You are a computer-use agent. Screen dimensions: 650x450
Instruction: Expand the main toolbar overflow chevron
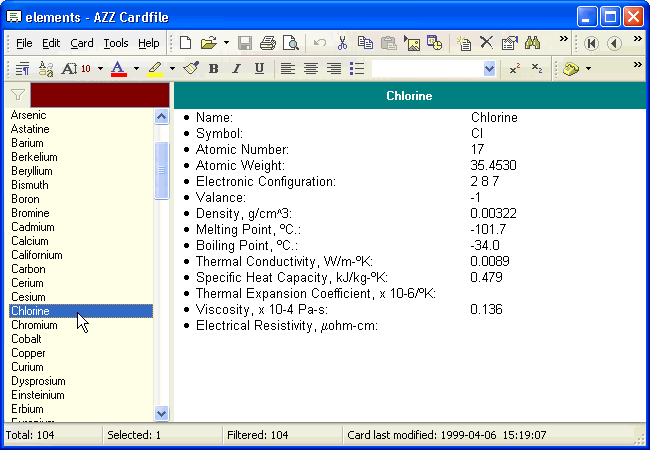pos(563,39)
